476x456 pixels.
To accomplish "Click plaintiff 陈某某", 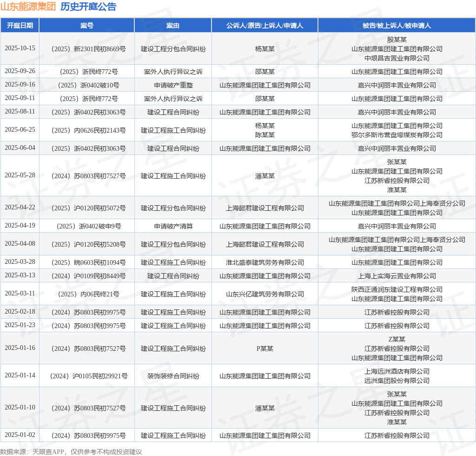I will (x=264, y=135).
